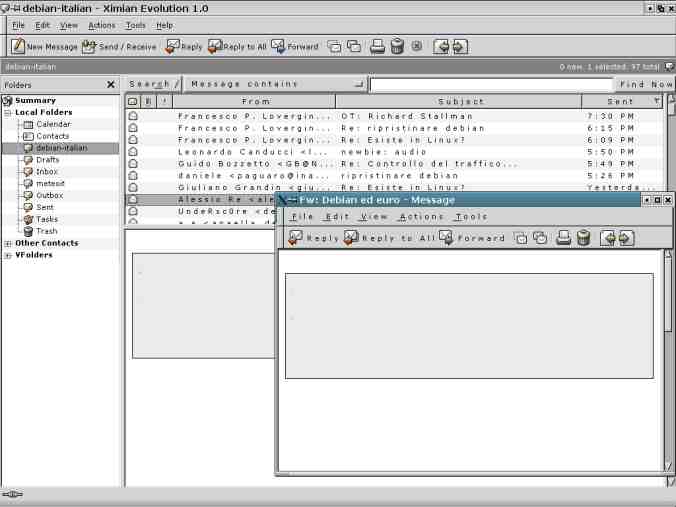Close the Folders pane with X

(111, 84)
